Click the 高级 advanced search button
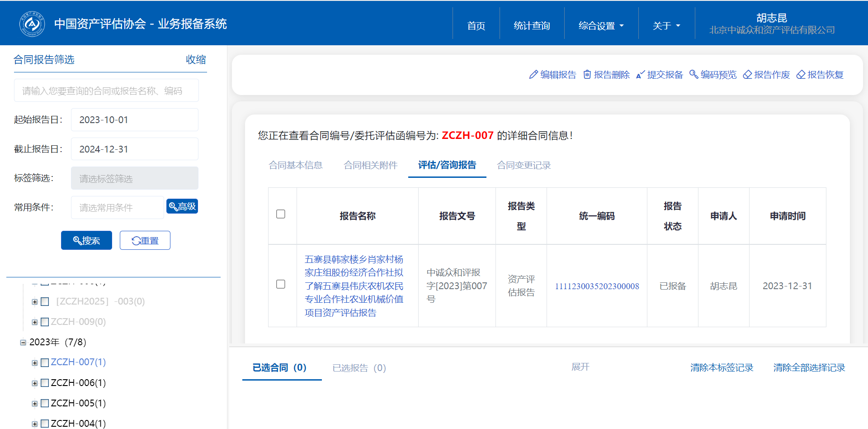 coord(182,206)
